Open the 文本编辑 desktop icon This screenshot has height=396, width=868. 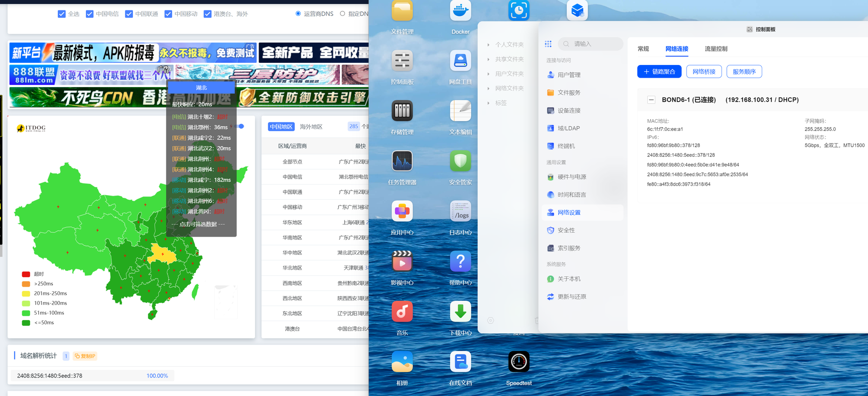(x=460, y=111)
